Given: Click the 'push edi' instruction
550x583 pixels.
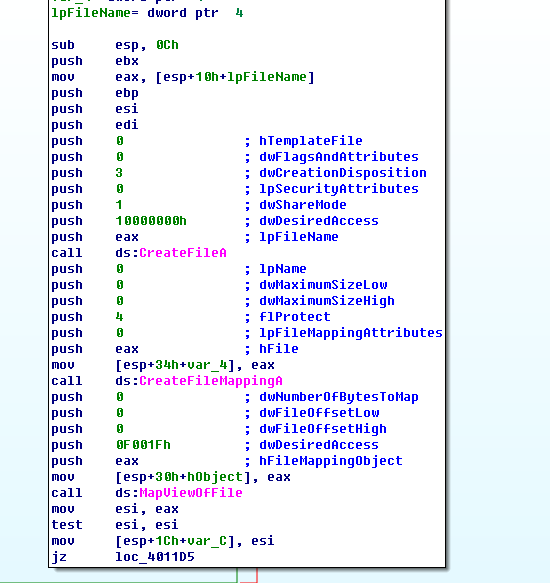Looking at the screenshot, I should tap(95, 125).
